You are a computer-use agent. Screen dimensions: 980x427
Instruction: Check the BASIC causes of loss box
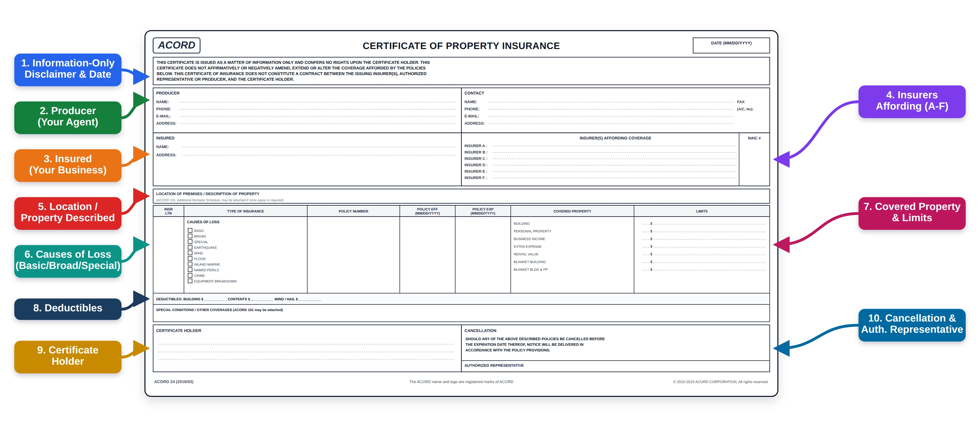190,230
